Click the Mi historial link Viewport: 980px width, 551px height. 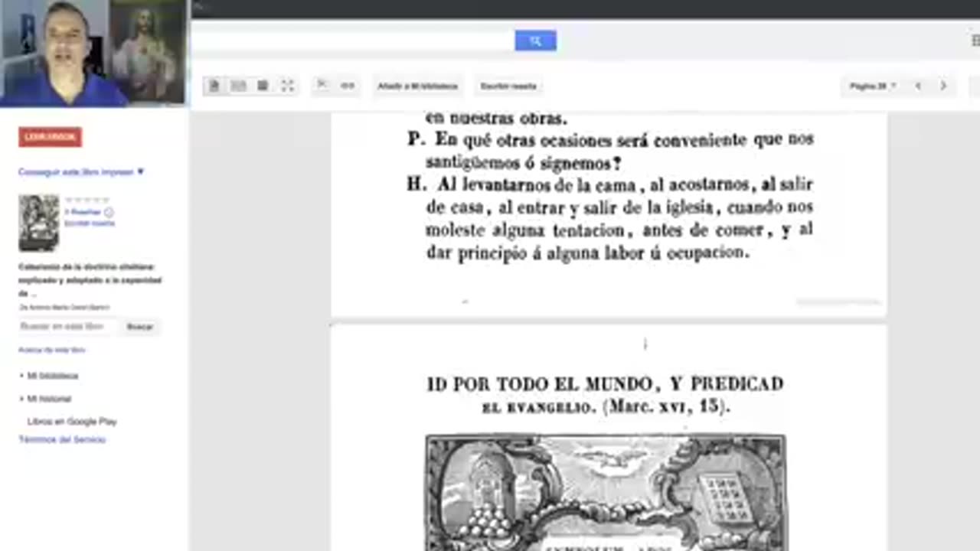pos(50,399)
